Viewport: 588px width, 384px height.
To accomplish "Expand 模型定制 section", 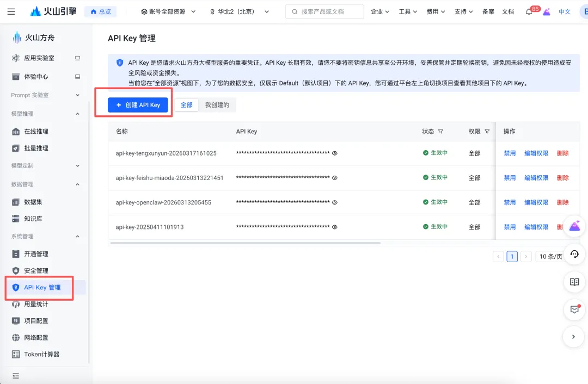I will [x=46, y=165].
